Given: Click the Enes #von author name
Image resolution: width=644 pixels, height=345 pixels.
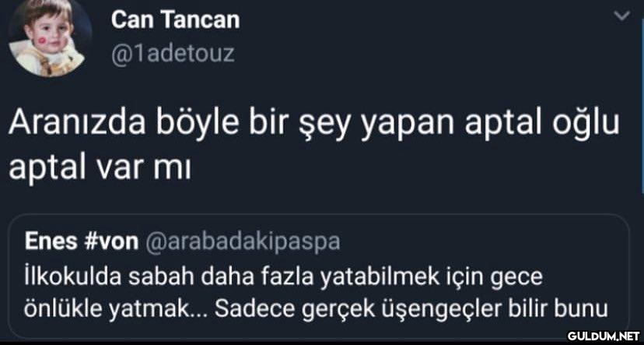Looking at the screenshot, I should coord(81,241).
